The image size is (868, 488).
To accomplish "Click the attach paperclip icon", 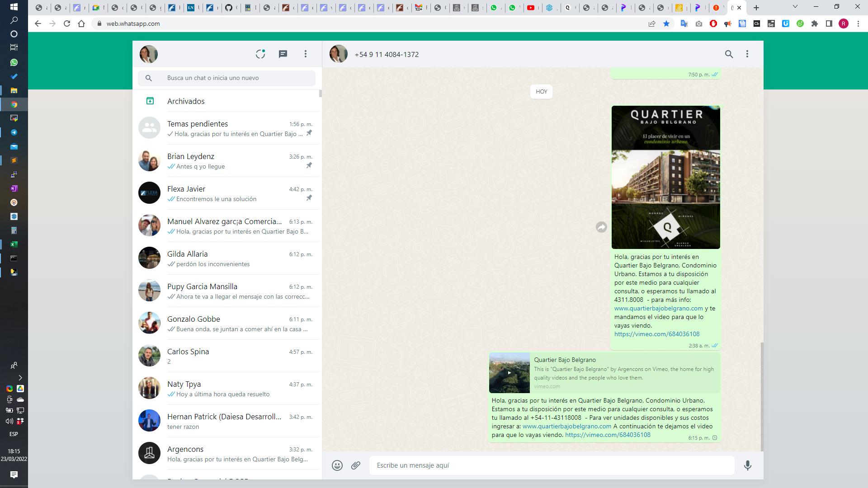I will [x=356, y=465].
